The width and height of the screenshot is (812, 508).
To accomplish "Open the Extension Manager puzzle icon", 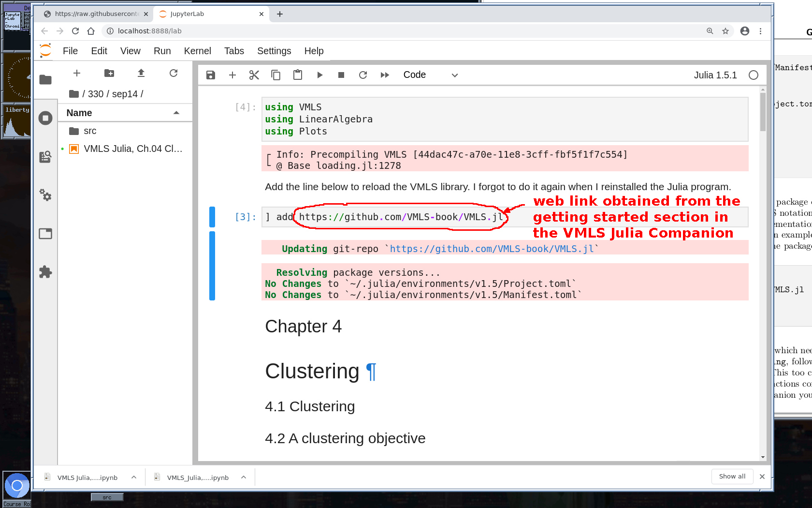I will [45, 272].
